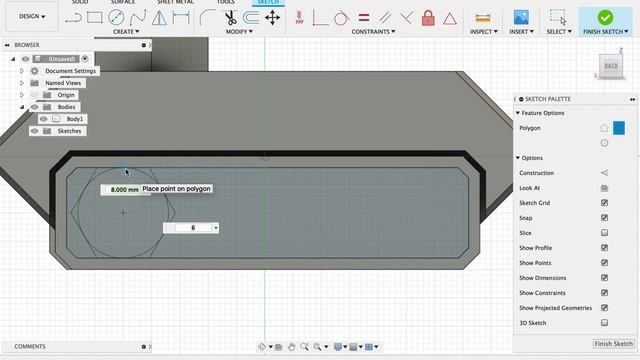Click the Orbit tool in navigation bar

point(262,347)
